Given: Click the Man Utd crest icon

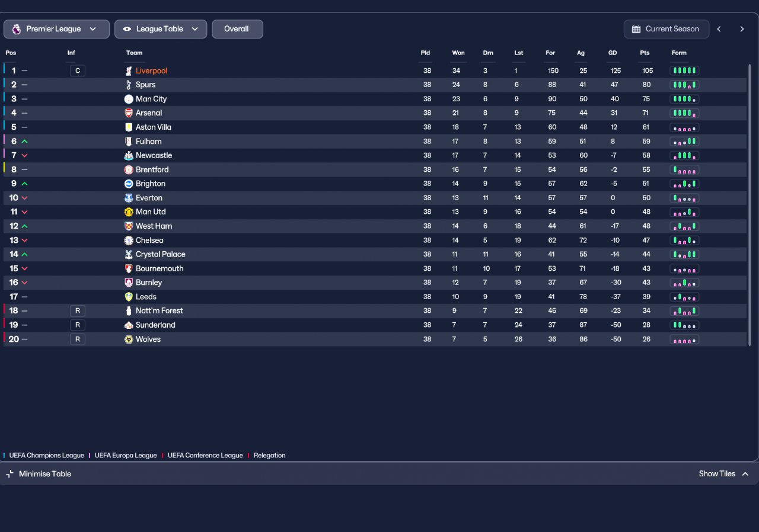Looking at the screenshot, I should (129, 212).
